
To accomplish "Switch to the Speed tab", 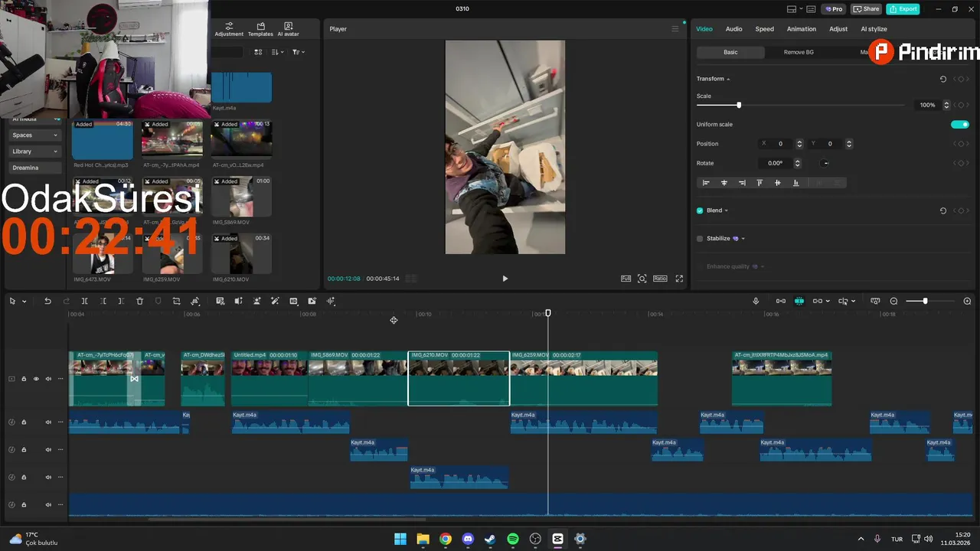I will pos(764,29).
